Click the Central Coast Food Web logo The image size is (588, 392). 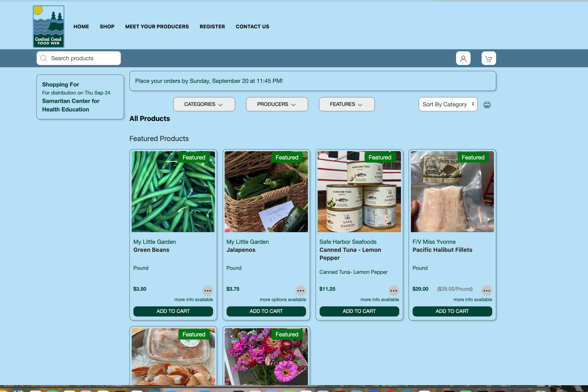[48, 27]
